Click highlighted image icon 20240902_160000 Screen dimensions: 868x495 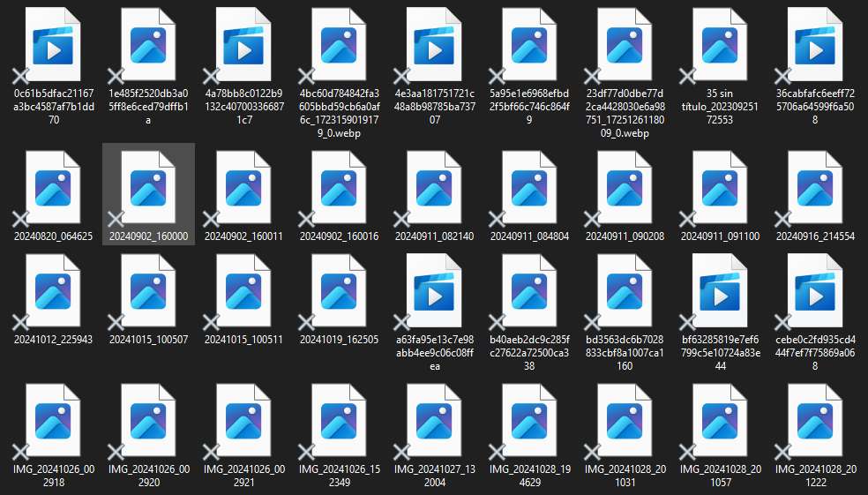(x=148, y=188)
